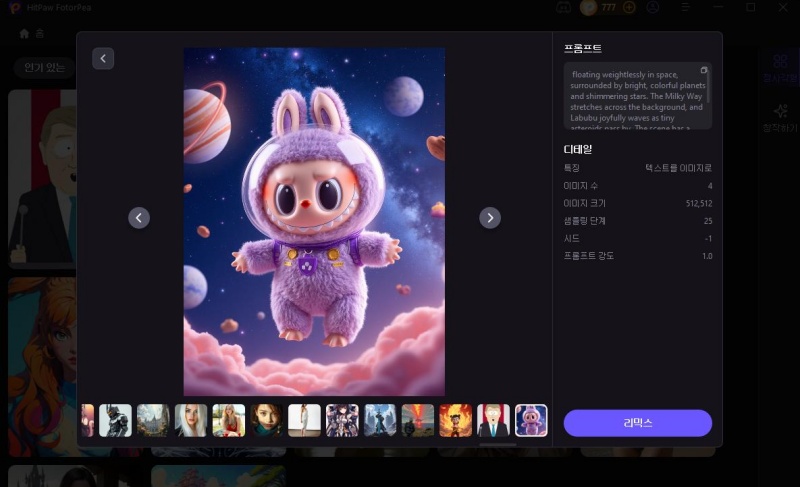This screenshot has height=487, width=800.
Task: Click the prompt text scrollbar
Action: [x=709, y=98]
